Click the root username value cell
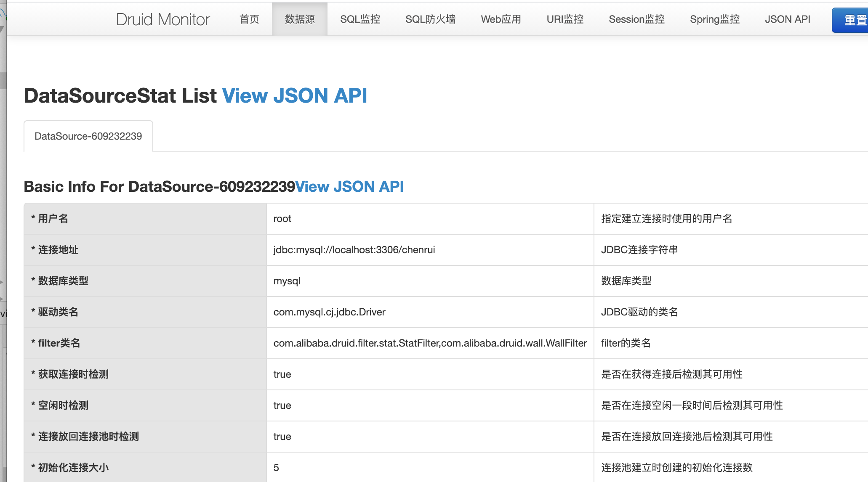Image resolution: width=868 pixels, height=482 pixels. [282, 219]
